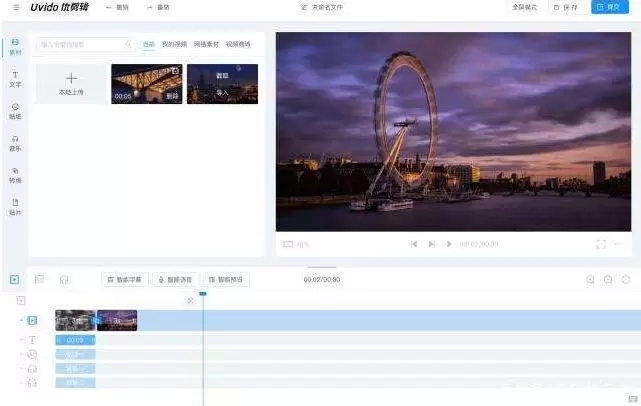Open the 贴纸 sticker panel in sidebar
This screenshot has width=641, height=406.
(15, 109)
